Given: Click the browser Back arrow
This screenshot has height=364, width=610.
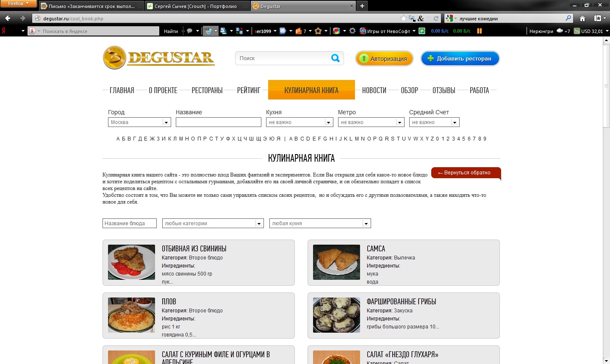Looking at the screenshot, I should [x=8, y=18].
